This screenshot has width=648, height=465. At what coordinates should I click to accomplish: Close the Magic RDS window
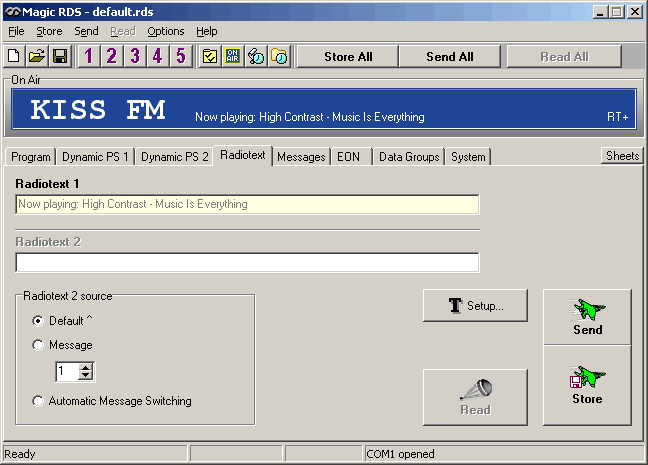coord(635,12)
